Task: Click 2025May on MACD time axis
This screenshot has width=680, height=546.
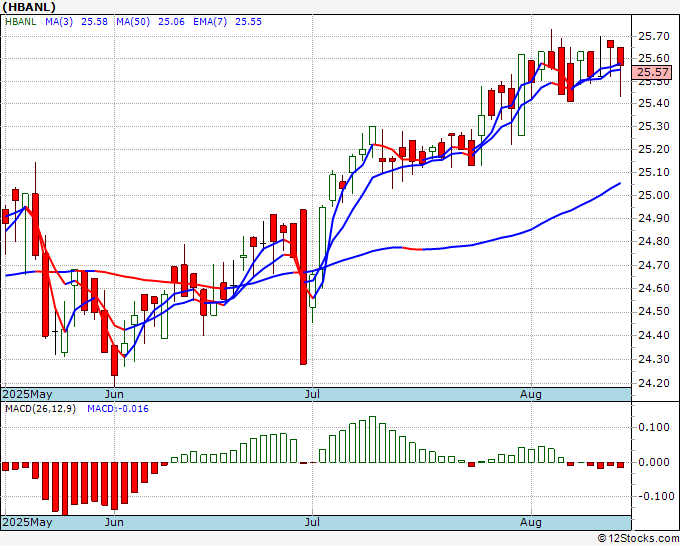Action: click(x=27, y=522)
